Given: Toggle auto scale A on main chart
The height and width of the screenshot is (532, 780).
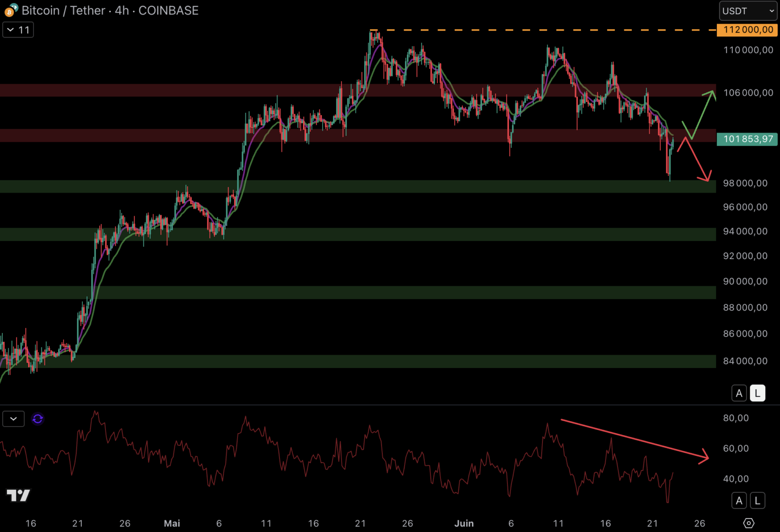Looking at the screenshot, I should [x=739, y=393].
